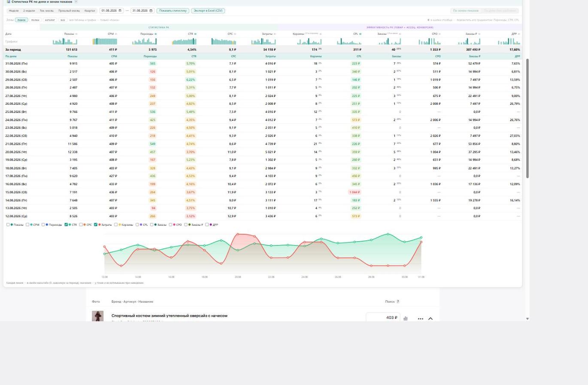Image resolution: width=588 pixels, height=385 pixels.
Task: Open the chart icon beside the 403 ₽ bid
Action: (x=406, y=318)
